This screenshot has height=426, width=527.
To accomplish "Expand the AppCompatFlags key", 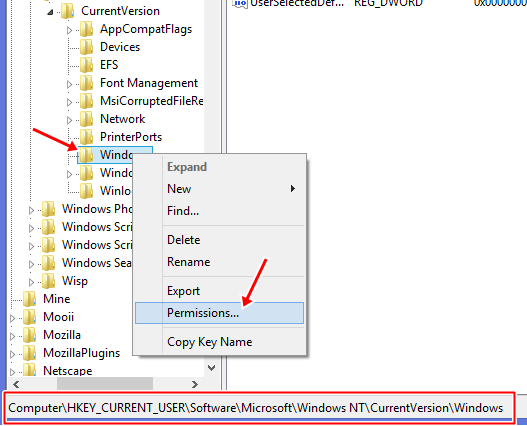I will 69,30.
